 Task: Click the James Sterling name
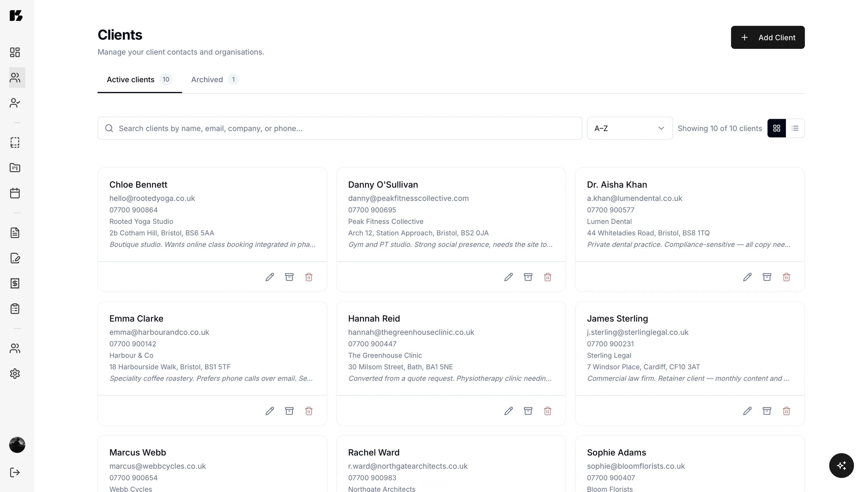click(x=617, y=319)
